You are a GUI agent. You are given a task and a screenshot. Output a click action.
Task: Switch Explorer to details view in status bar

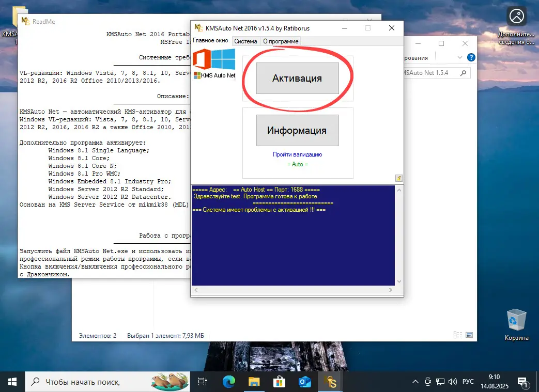click(457, 335)
